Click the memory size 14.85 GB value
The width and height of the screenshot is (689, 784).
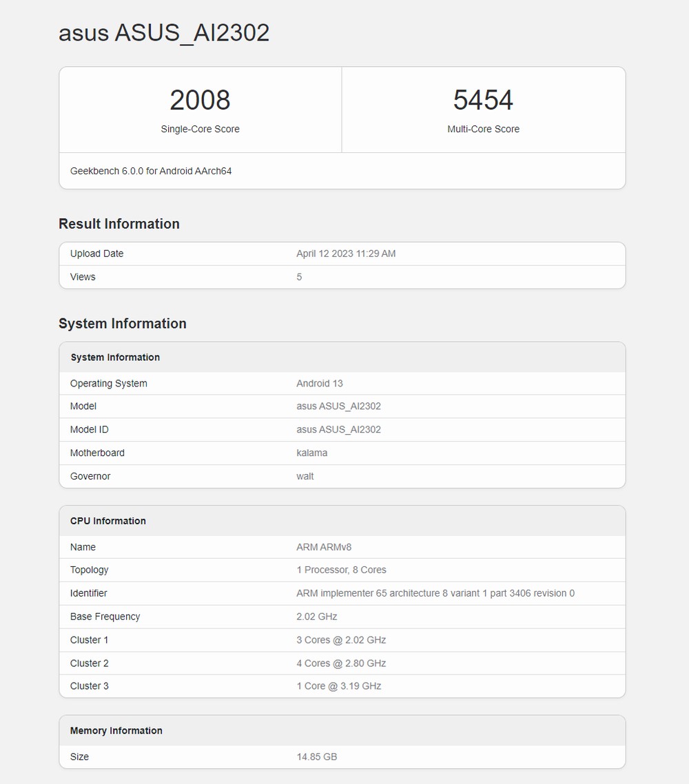click(x=317, y=757)
